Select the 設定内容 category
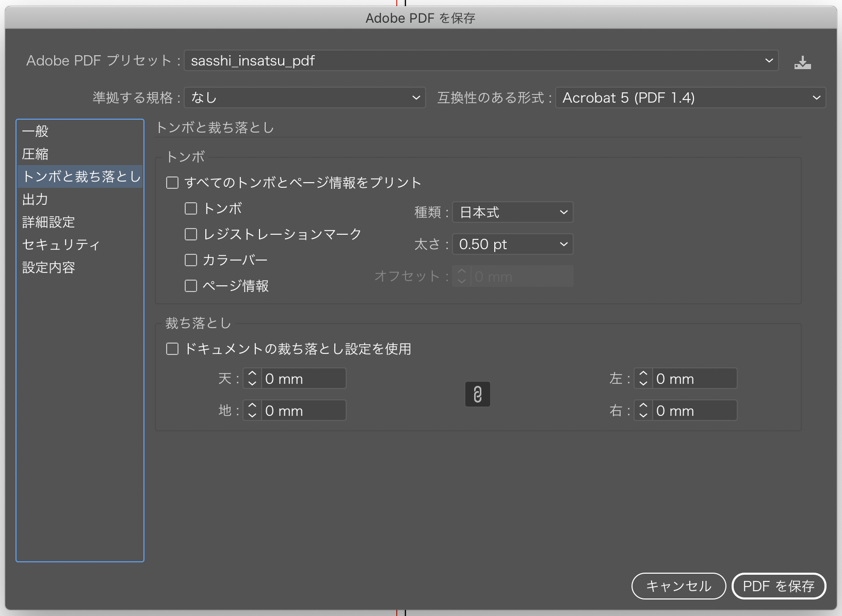The height and width of the screenshot is (616, 842). 80,267
